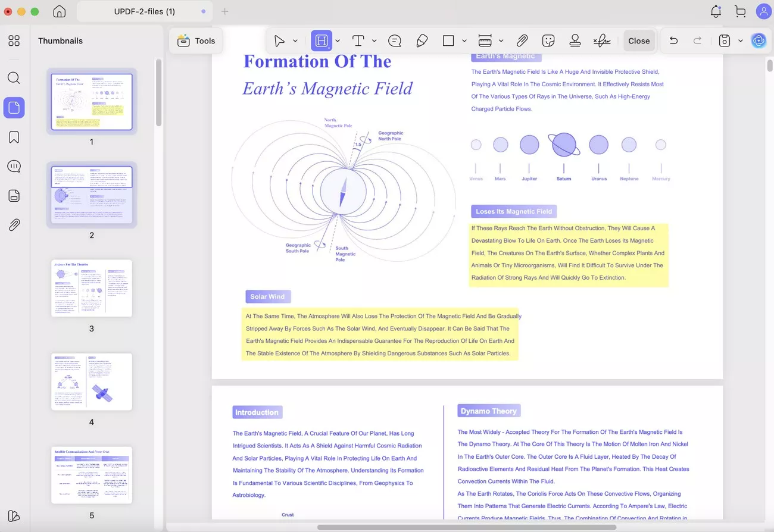Open the sticky note comment tool
This screenshot has height=532, width=774.
[394, 40]
